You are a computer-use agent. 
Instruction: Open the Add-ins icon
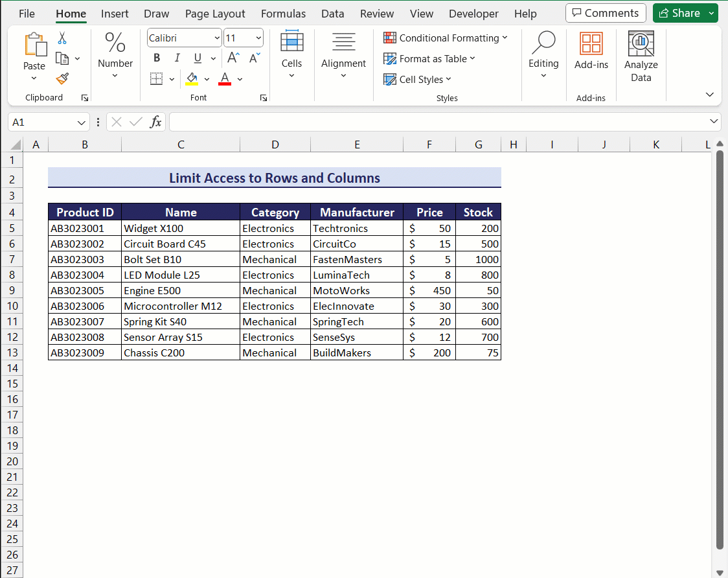(591, 43)
